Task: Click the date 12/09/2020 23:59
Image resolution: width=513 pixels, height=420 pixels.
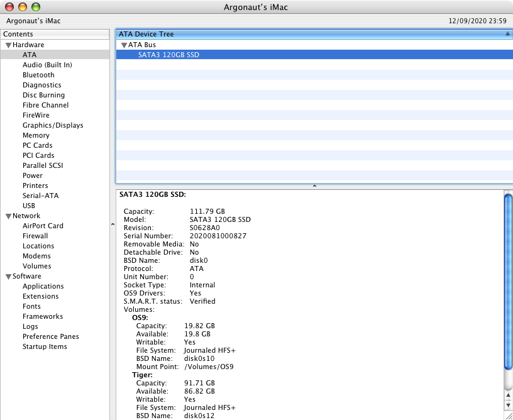Action: tap(477, 21)
